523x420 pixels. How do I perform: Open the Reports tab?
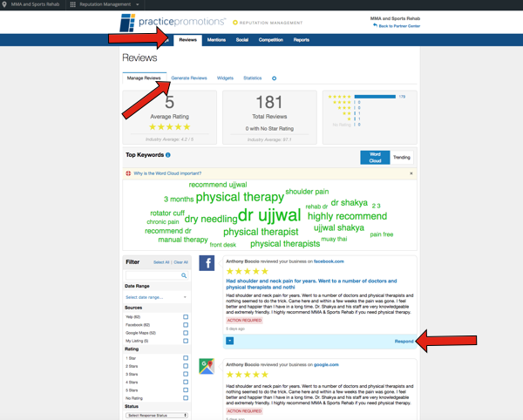pos(302,40)
